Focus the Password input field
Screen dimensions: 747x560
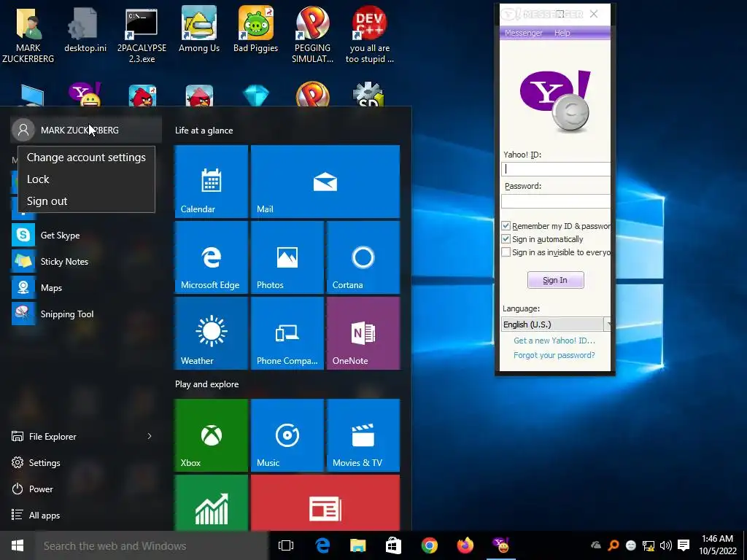(556, 201)
